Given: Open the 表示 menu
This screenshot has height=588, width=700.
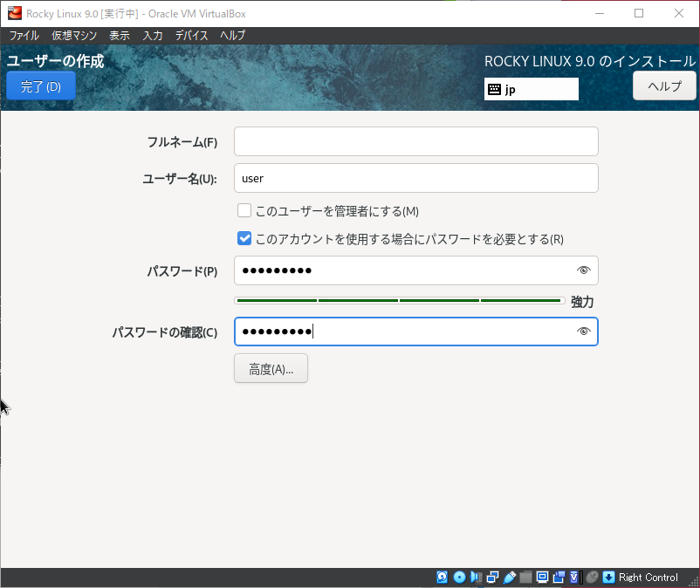Looking at the screenshot, I should pos(120,35).
